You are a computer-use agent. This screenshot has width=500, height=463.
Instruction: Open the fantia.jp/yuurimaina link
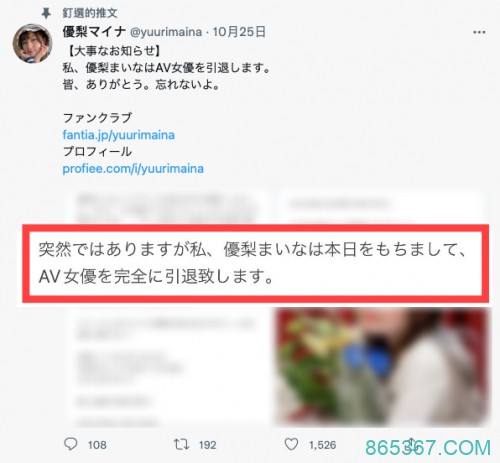(118, 135)
